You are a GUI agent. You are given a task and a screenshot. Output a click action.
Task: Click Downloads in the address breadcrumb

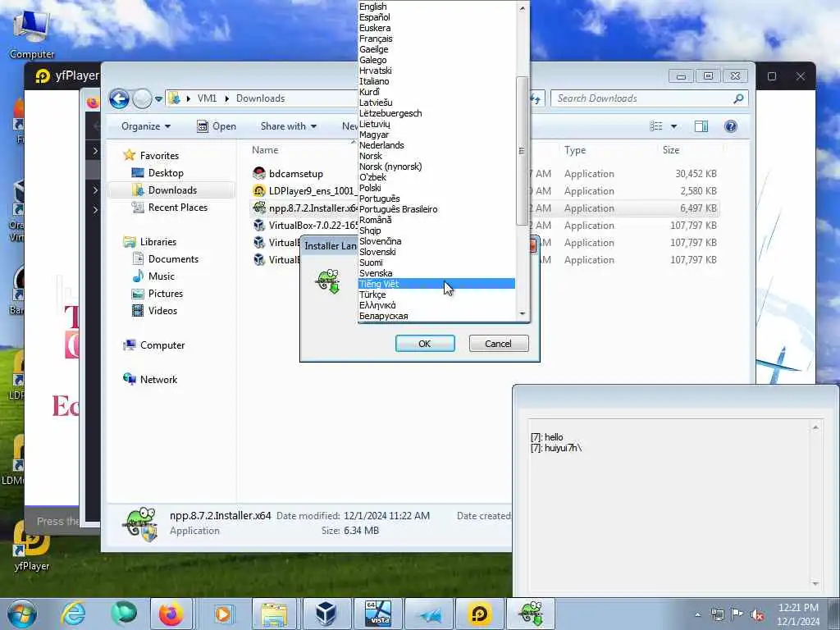[x=260, y=98]
